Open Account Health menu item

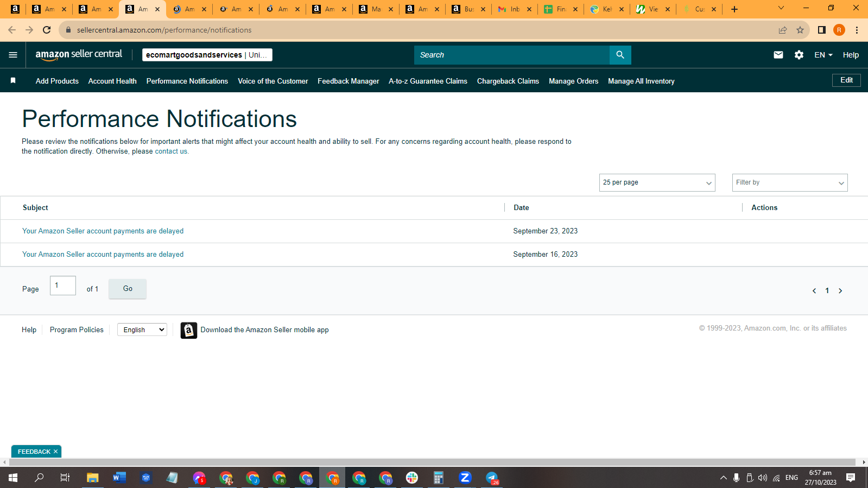[x=112, y=81]
